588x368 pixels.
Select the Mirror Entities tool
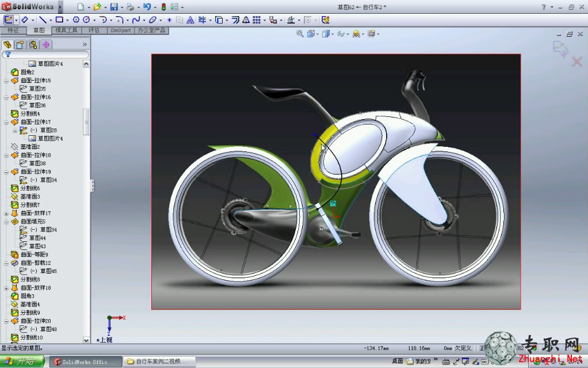(x=246, y=20)
